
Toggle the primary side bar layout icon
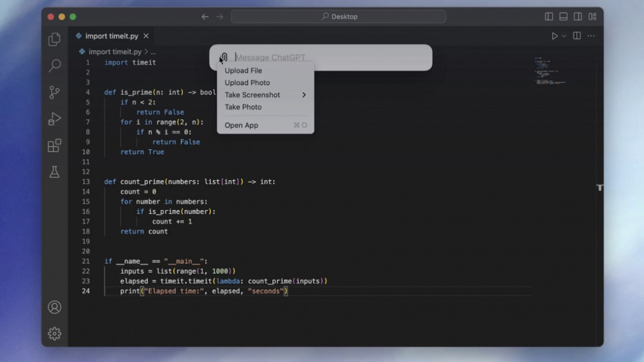(549, 16)
